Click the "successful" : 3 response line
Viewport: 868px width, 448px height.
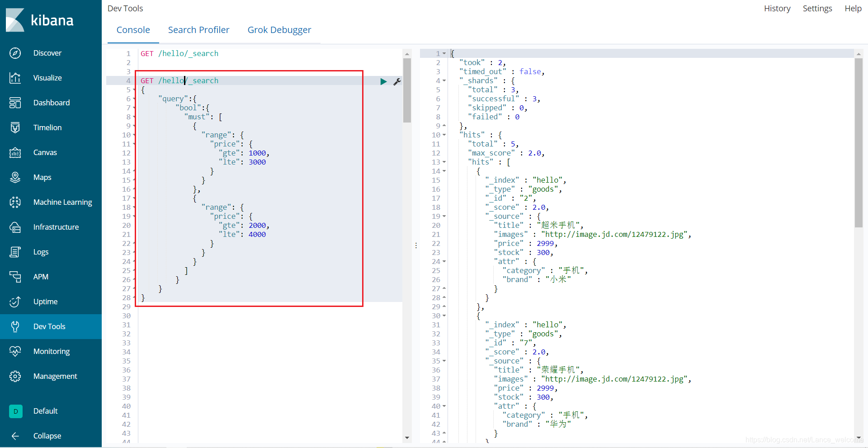[x=504, y=99]
